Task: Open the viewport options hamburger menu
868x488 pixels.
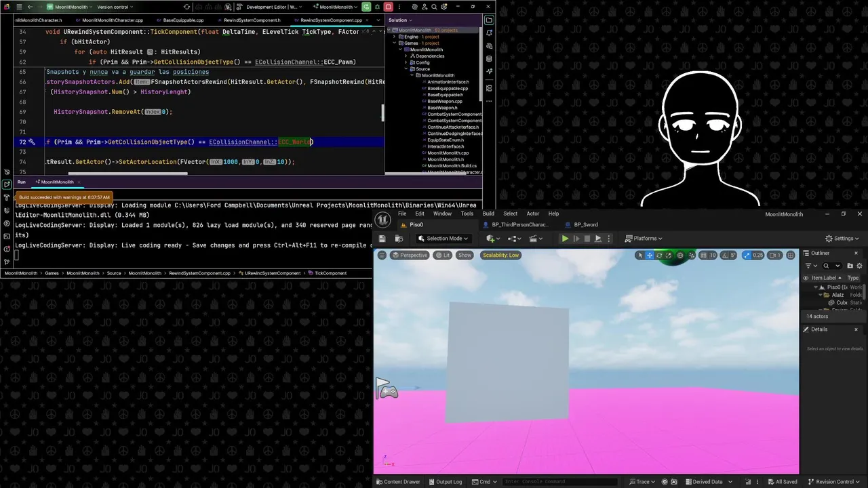Action: (382, 255)
